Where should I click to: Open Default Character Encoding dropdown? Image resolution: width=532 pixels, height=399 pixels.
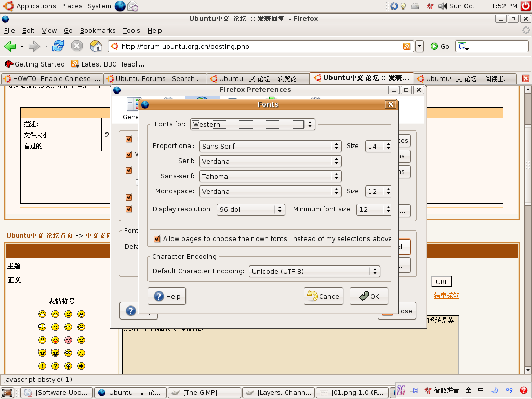tap(314, 271)
